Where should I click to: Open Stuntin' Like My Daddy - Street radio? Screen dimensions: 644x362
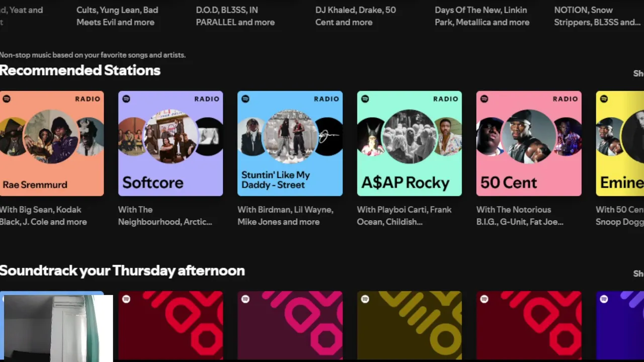point(290,143)
